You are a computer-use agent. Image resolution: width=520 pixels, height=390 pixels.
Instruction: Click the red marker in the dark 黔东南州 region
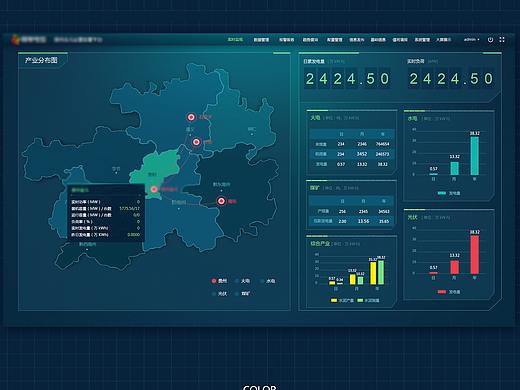[221, 201]
